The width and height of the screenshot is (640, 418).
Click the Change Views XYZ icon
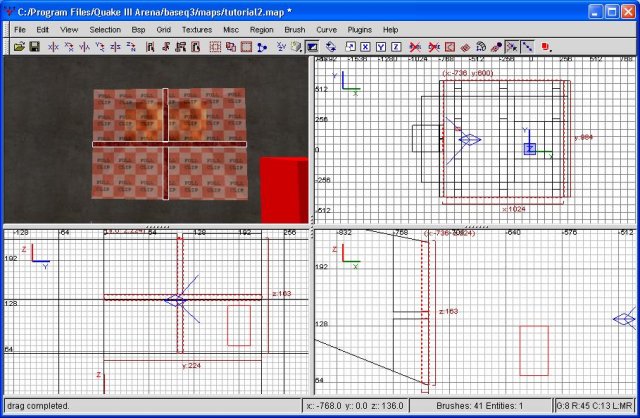click(281, 47)
